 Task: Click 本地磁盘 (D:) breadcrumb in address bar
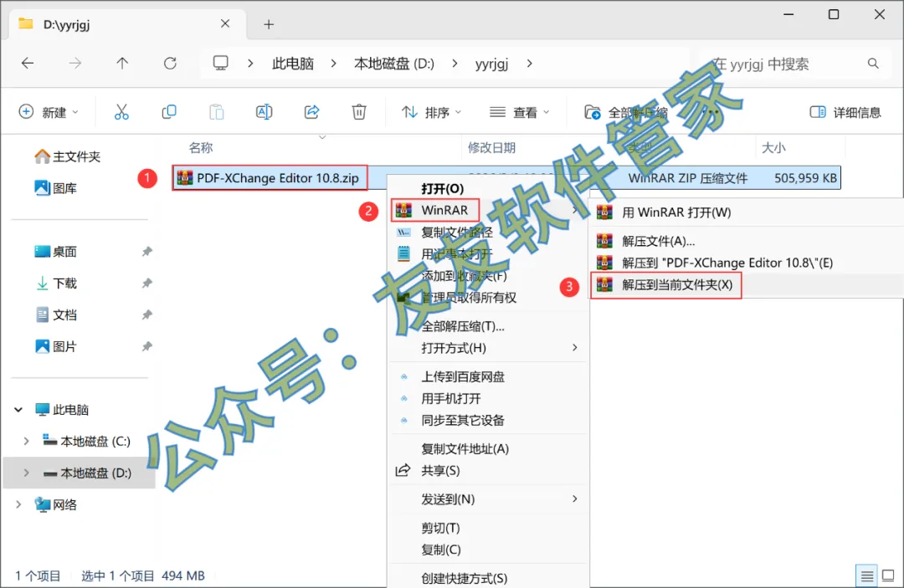[394, 64]
